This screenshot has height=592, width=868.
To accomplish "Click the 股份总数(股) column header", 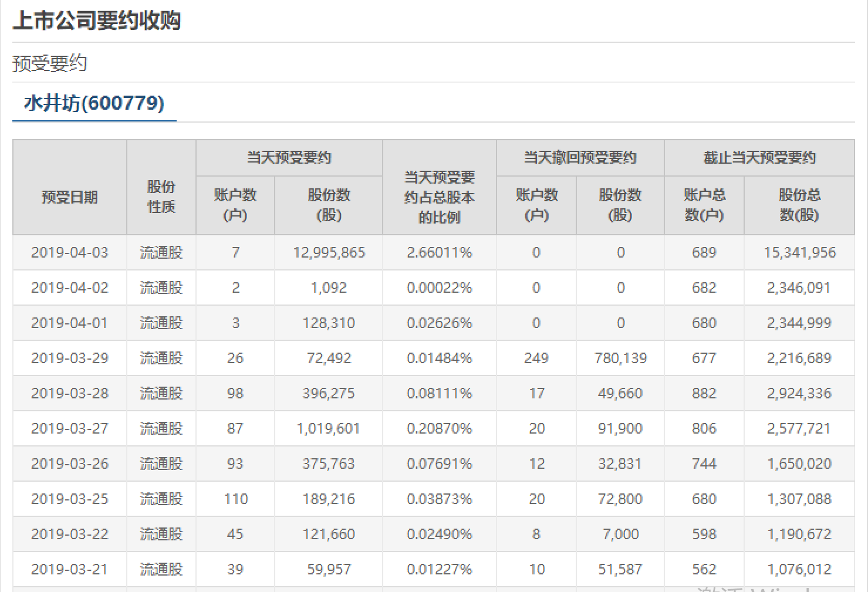I will pyautogui.click(x=799, y=205).
